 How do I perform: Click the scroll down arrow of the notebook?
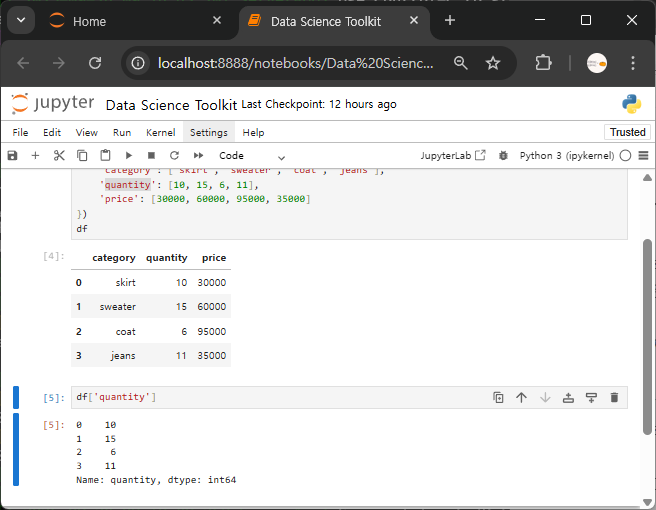647,502
